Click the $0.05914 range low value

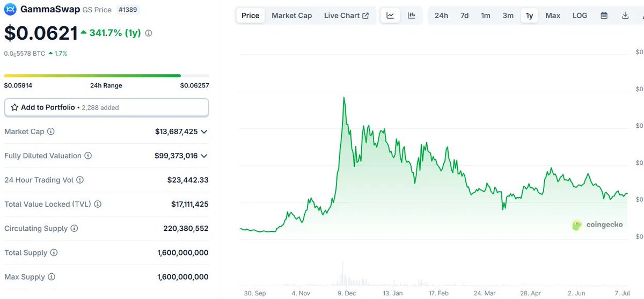(18, 85)
